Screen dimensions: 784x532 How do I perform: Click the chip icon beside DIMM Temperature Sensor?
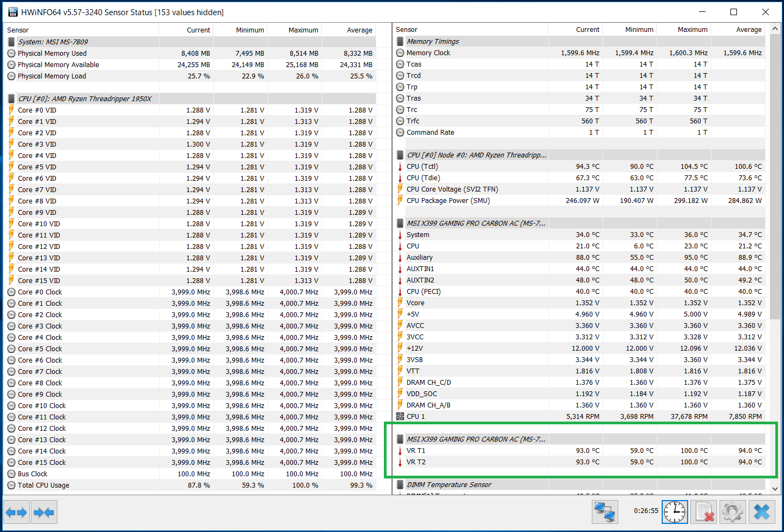coord(400,485)
